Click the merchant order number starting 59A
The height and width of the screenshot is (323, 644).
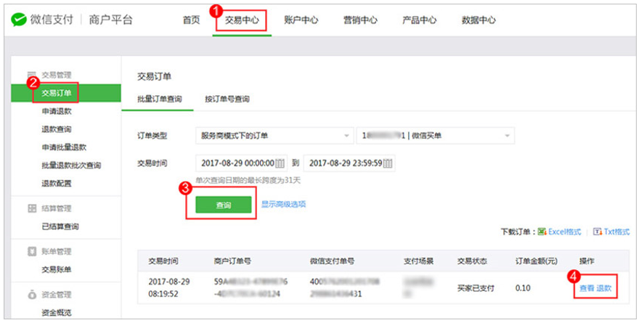pyautogui.click(x=250, y=287)
